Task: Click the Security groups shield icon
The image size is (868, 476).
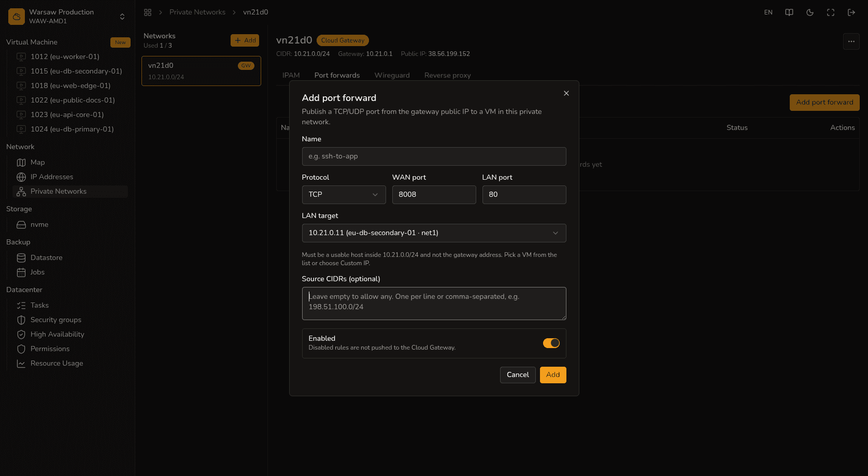Action: 21,320
